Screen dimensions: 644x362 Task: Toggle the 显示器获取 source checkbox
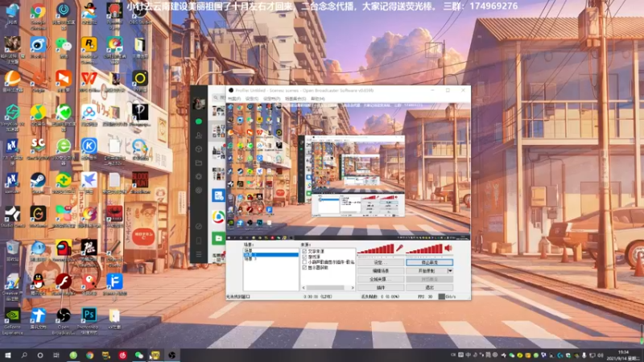click(304, 268)
